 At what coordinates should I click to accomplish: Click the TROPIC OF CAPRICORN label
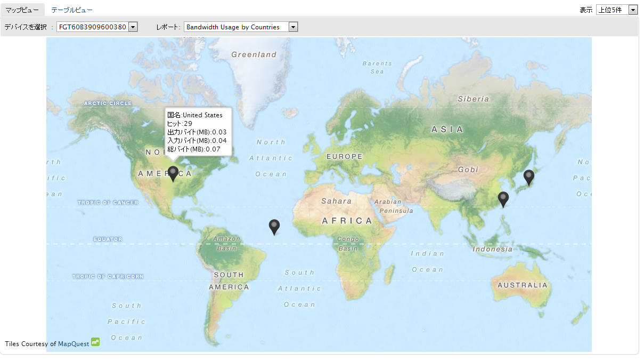point(108,277)
